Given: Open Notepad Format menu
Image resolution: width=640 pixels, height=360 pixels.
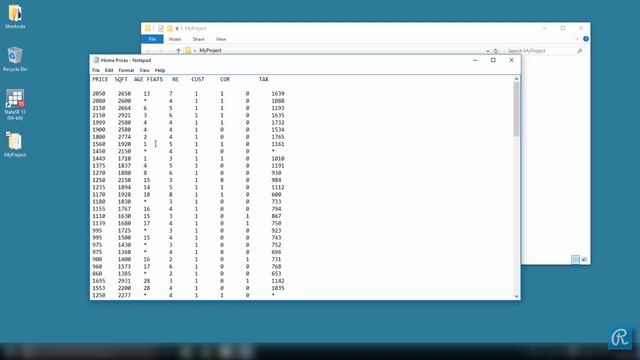Looking at the screenshot, I should (126, 70).
